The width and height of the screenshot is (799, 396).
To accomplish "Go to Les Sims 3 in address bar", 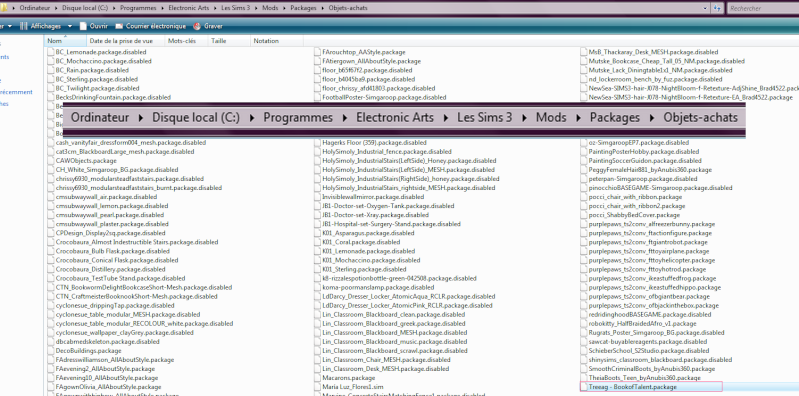I will pyautogui.click(x=235, y=9).
